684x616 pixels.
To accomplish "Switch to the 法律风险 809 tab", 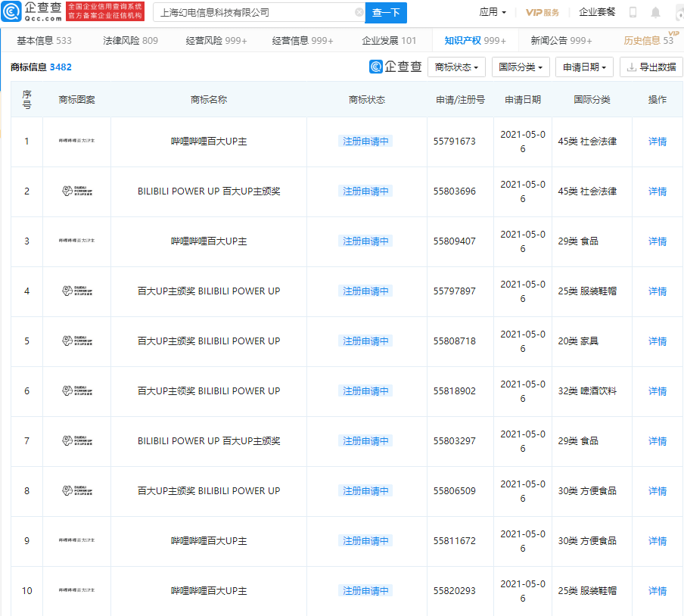I will [130, 41].
